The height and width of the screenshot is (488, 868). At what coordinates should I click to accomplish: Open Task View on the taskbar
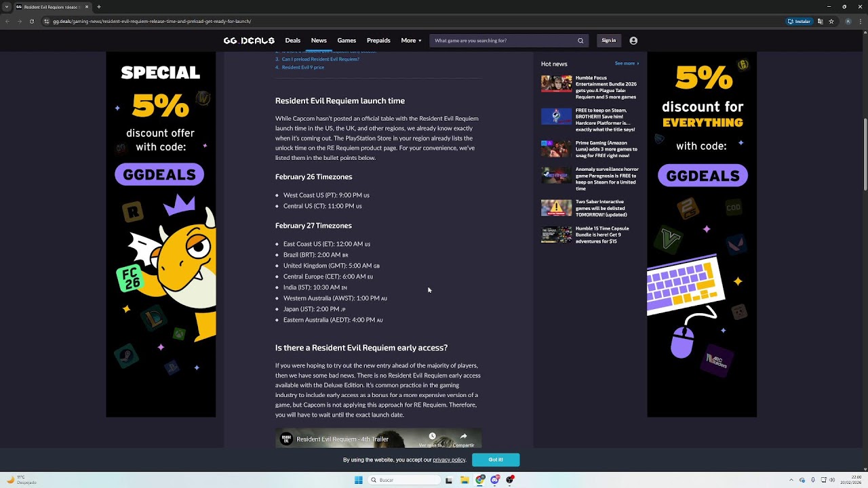coord(448,480)
